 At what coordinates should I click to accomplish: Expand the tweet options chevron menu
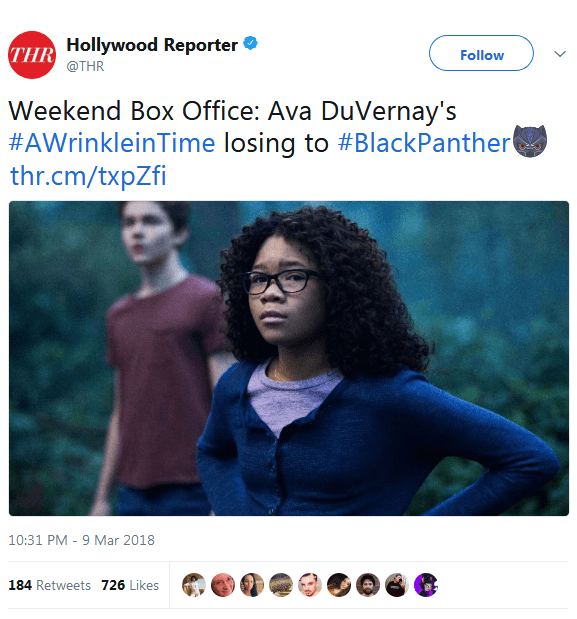(x=560, y=54)
